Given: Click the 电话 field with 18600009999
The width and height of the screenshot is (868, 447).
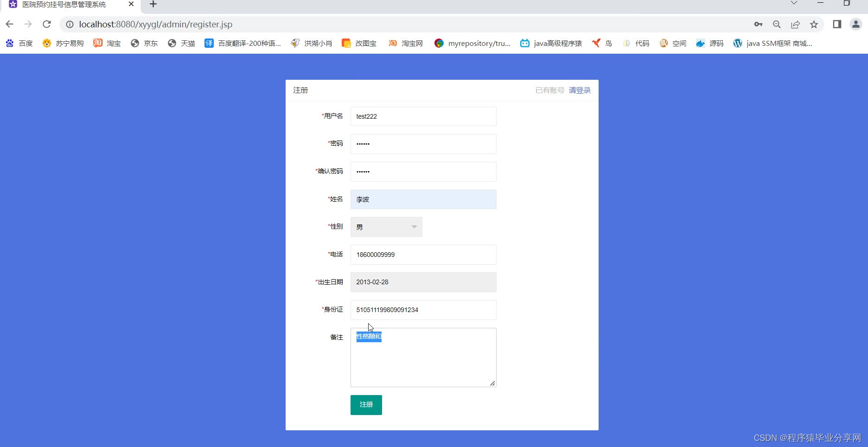Looking at the screenshot, I should tap(423, 255).
